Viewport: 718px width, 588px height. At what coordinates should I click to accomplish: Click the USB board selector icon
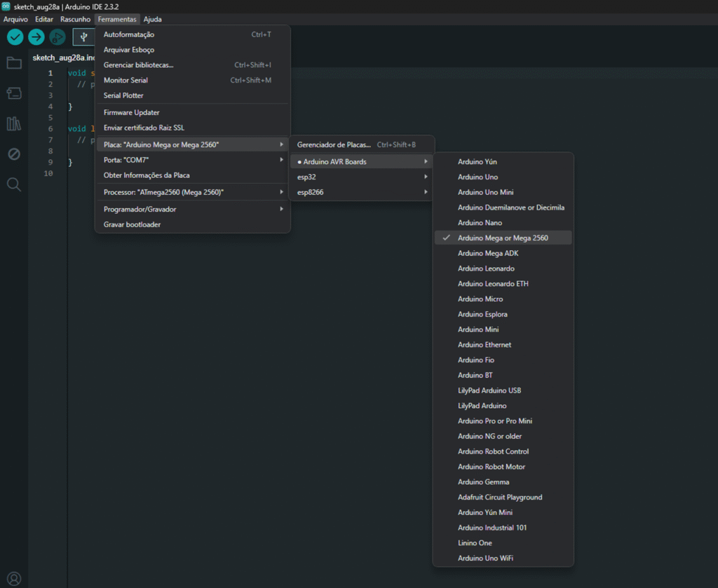(x=84, y=37)
